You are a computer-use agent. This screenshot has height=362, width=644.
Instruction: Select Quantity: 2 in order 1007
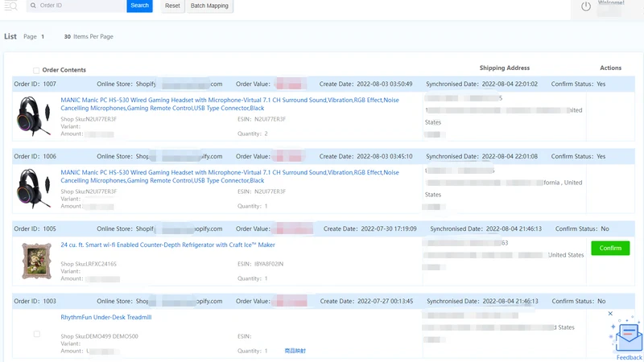pyautogui.click(x=253, y=134)
